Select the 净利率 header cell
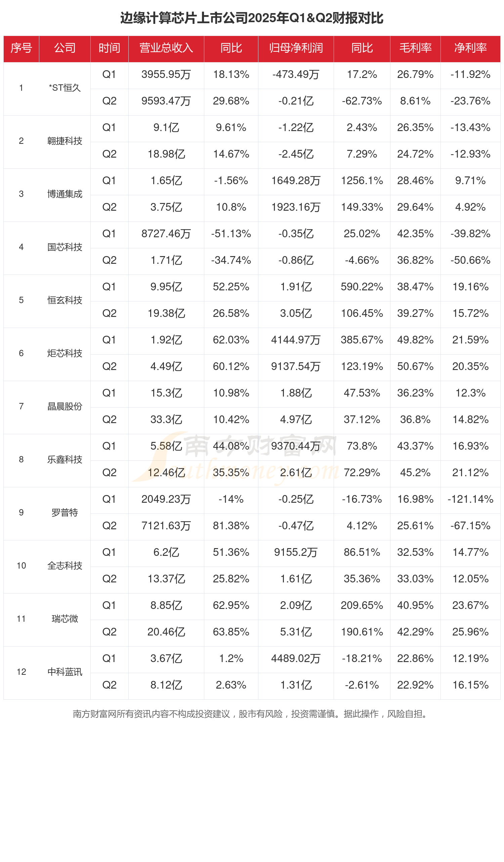Image resolution: width=504 pixels, height=862 pixels. (x=470, y=48)
